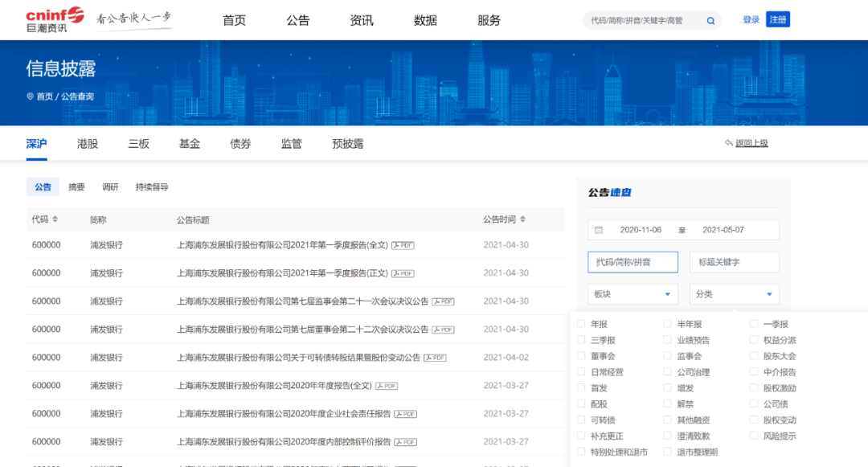Viewport: 868px width, 467px height.
Task: Switch to the 摘要 sub-tab
Action: (x=76, y=187)
